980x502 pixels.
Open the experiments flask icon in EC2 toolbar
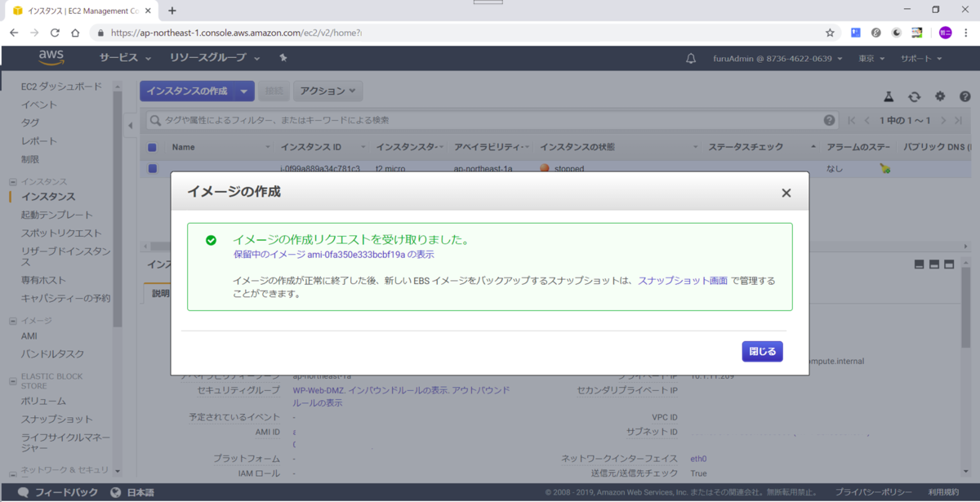tap(889, 96)
